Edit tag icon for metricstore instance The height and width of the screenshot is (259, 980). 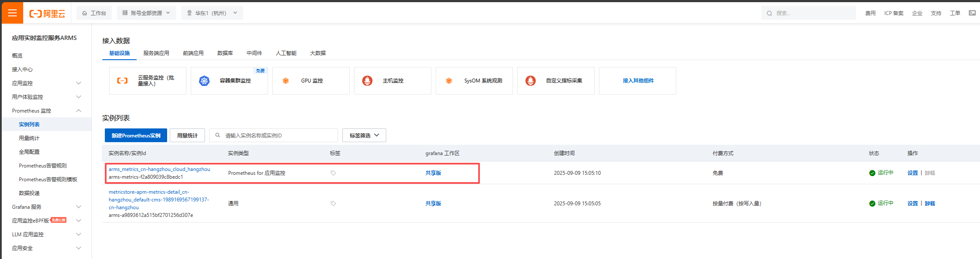click(333, 204)
